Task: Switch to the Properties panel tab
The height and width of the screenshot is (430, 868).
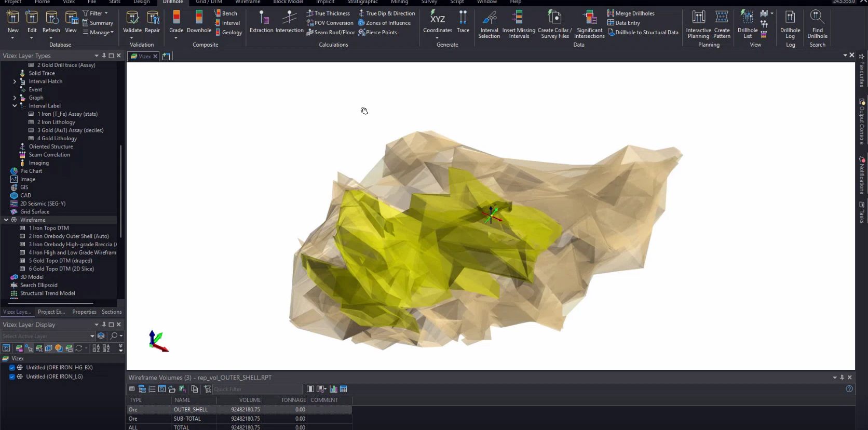Action: pyautogui.click(x=84, y=312)
